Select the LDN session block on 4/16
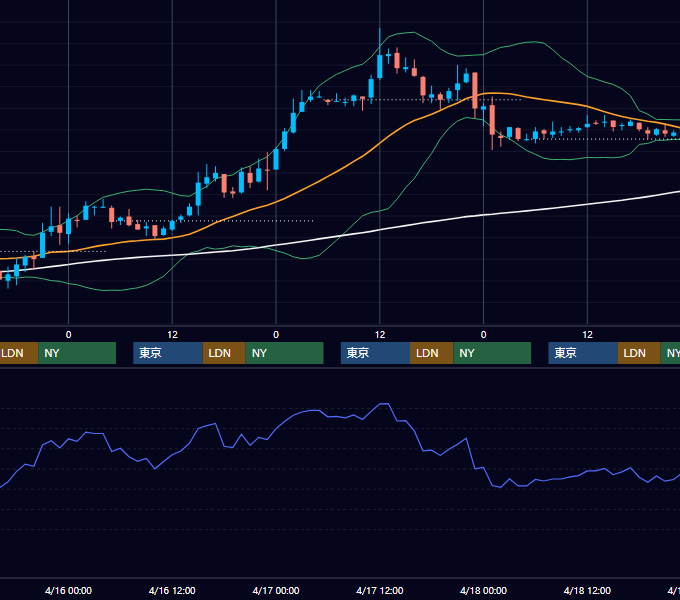Image resolution: width=680 pixels, height=600 pixels. pos(224,353)
